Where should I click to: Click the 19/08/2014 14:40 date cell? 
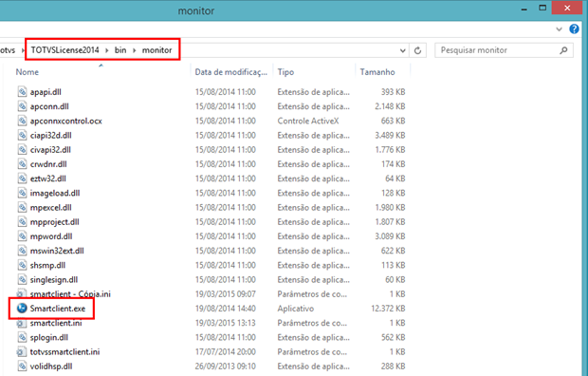point(225,309)
